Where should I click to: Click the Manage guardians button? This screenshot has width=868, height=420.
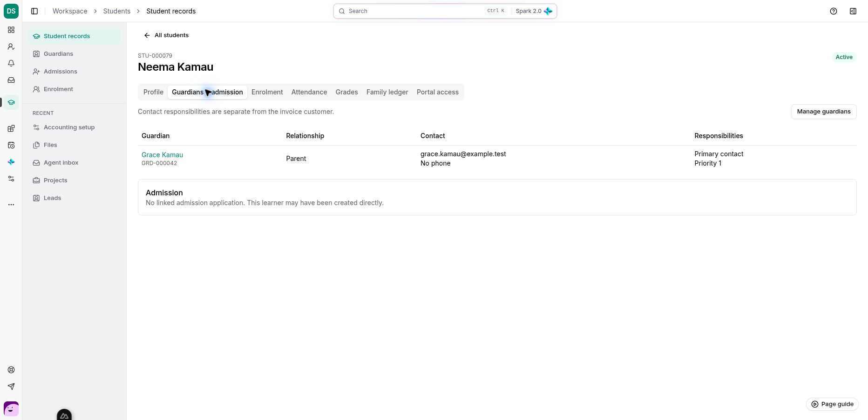coord(824,112)
